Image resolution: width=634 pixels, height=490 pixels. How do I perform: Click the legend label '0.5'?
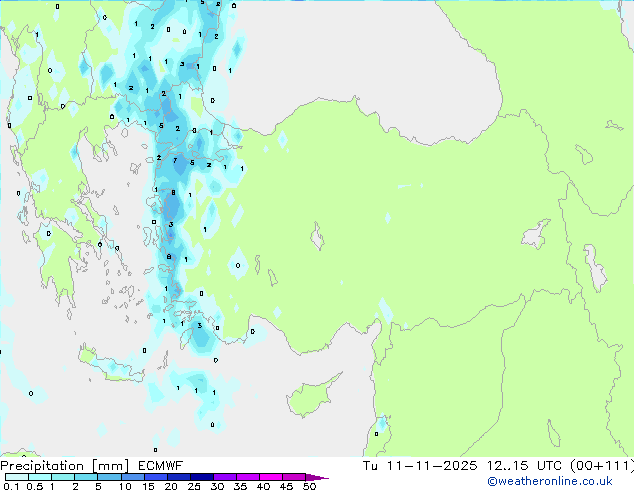coord(34,486)
